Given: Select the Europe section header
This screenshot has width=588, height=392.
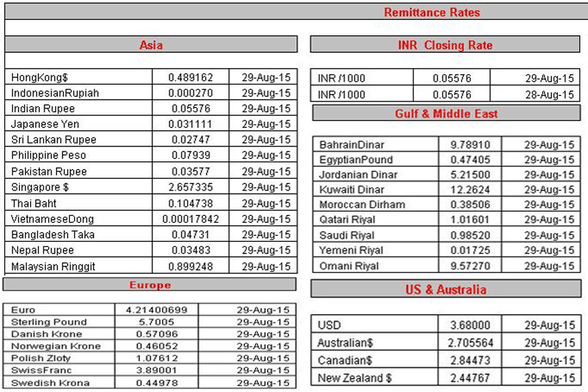Looking at the screenshot, I should click(x=150, y=285).
